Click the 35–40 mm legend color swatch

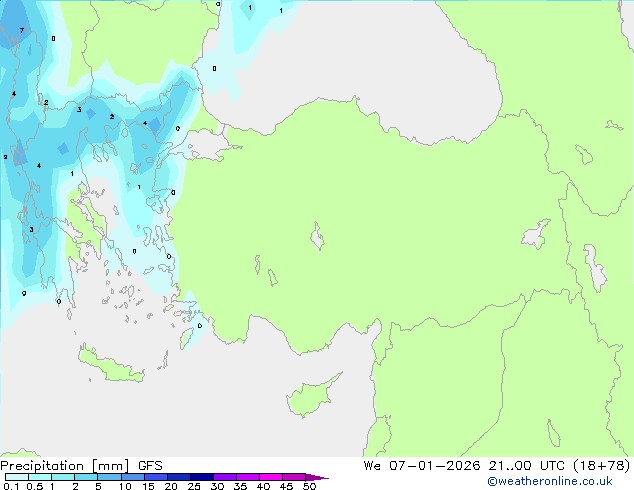coord(248,477)
